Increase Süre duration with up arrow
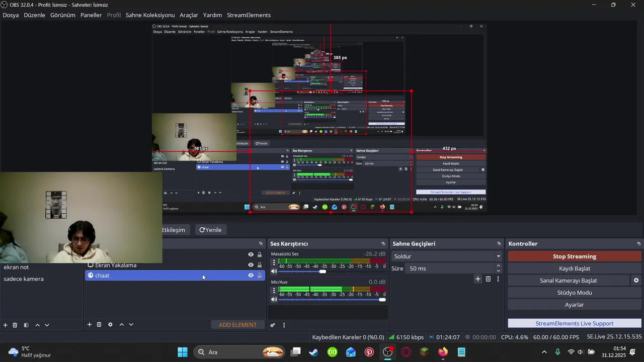The image size is (644, 362). [x=499, y=266]
